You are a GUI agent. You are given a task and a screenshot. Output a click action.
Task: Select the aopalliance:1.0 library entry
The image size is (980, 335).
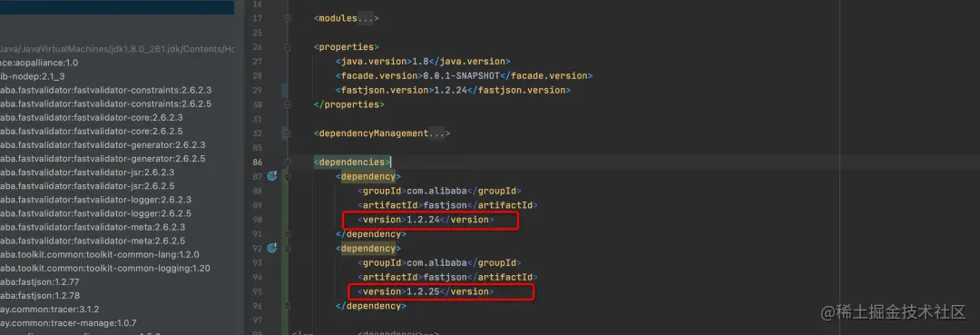point(39,63)
